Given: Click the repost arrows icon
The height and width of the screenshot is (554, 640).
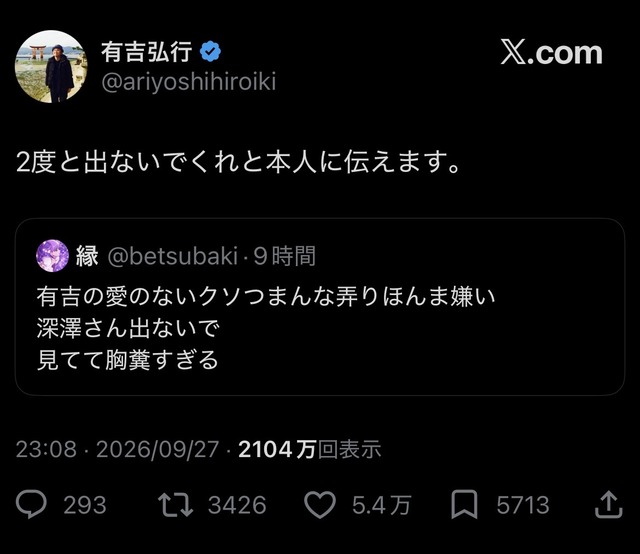Looking at the screenshot, I should (176, 505).
